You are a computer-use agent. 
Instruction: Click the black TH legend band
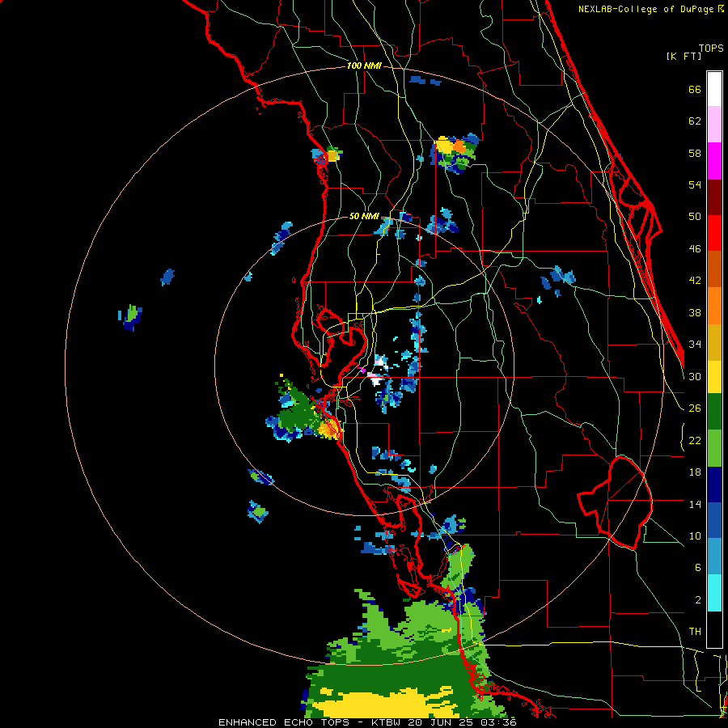714,629
